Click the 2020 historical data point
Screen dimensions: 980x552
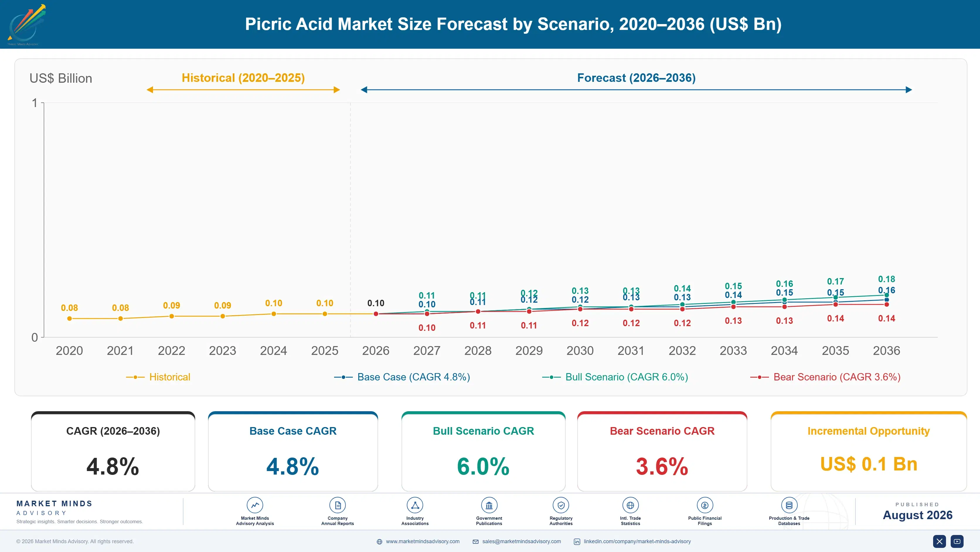tap(69, 319)
